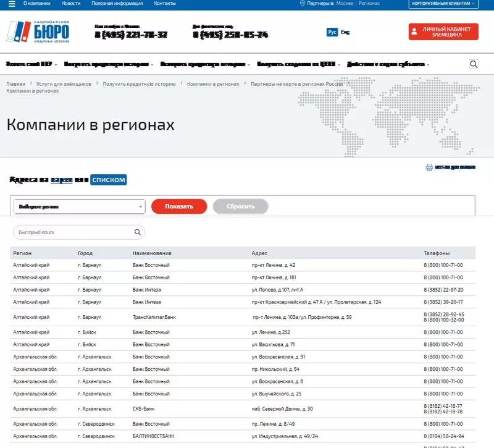This screenshot has width=494, height=448.
Task: Click the Наименование column header
Action: (x=152, y=253)
